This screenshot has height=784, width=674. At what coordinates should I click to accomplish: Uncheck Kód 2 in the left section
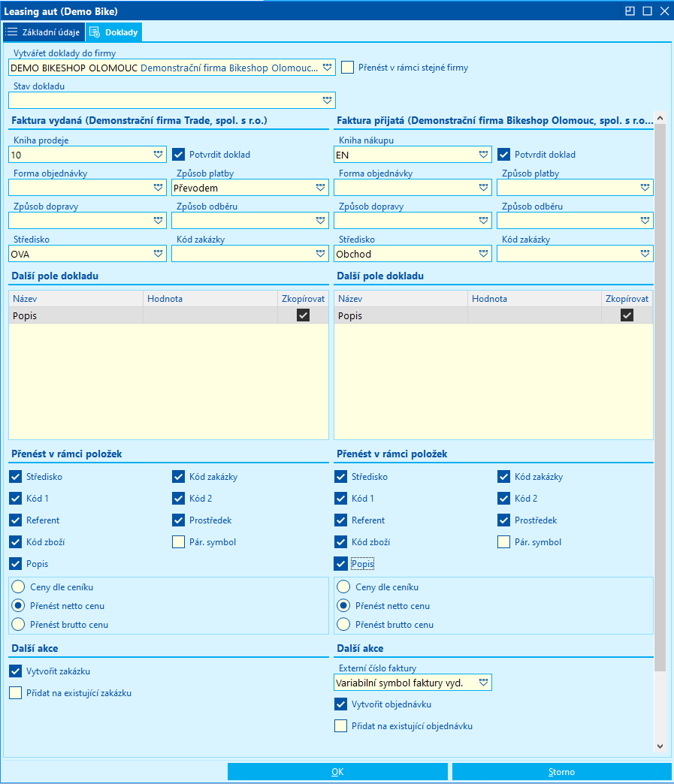(x=179, y=499)
